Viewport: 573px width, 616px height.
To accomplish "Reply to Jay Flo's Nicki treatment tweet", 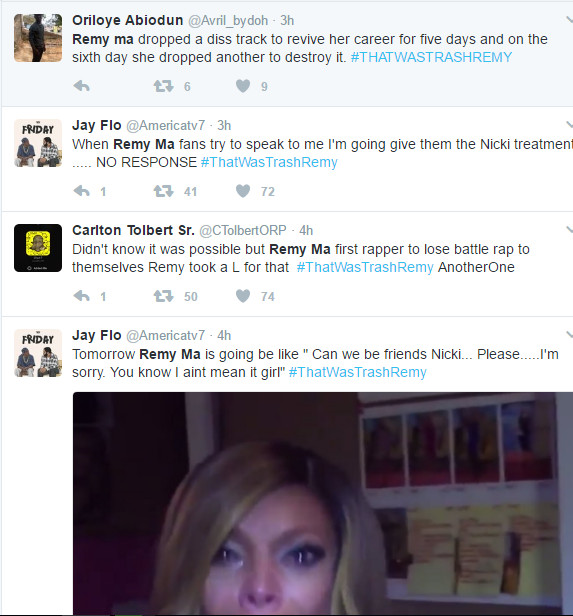I will coord(82,191).
